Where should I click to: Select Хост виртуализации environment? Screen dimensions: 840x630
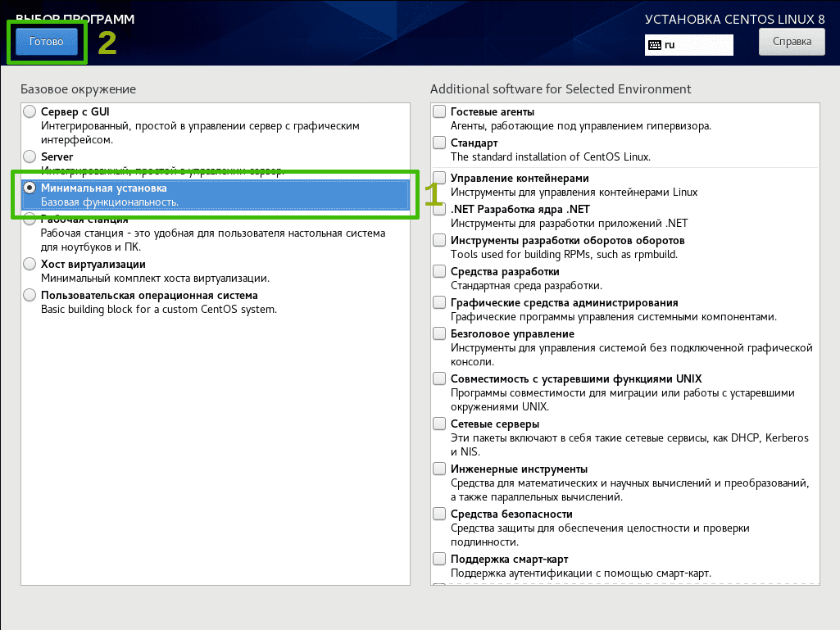[30, 264]
